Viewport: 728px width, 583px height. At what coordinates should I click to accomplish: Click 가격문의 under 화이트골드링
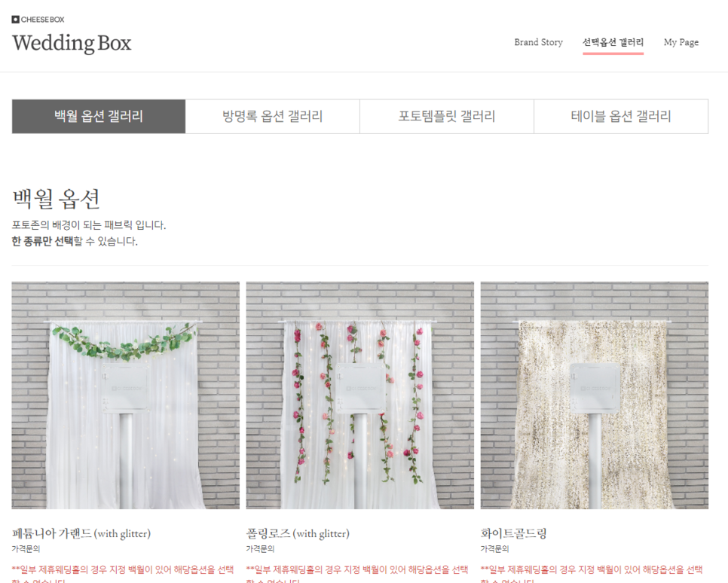[x=495, y=548]
